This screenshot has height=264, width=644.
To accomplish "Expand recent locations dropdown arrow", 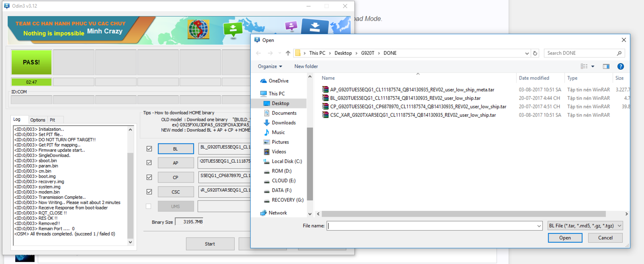I will pyautogui.click(x=280, y=53).
